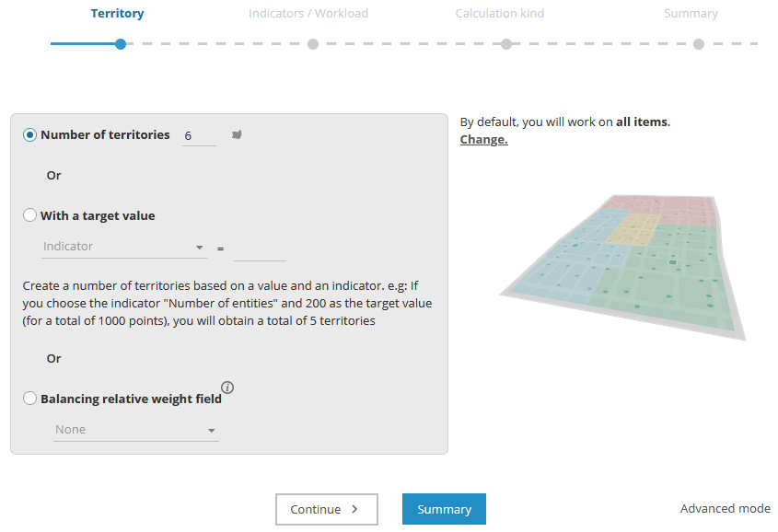
Task: Switch to the Indicators / Workload tab
Action: pyautogui.click(x=308, y=14)
